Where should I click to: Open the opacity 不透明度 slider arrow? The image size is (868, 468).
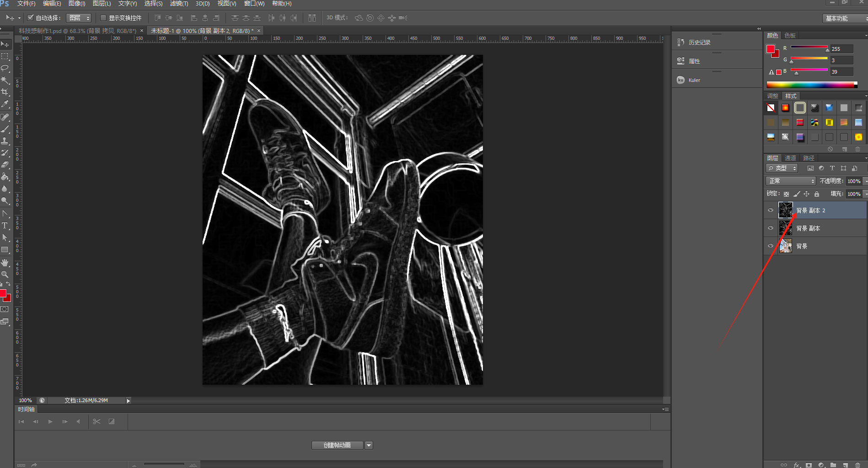point(865,181)
